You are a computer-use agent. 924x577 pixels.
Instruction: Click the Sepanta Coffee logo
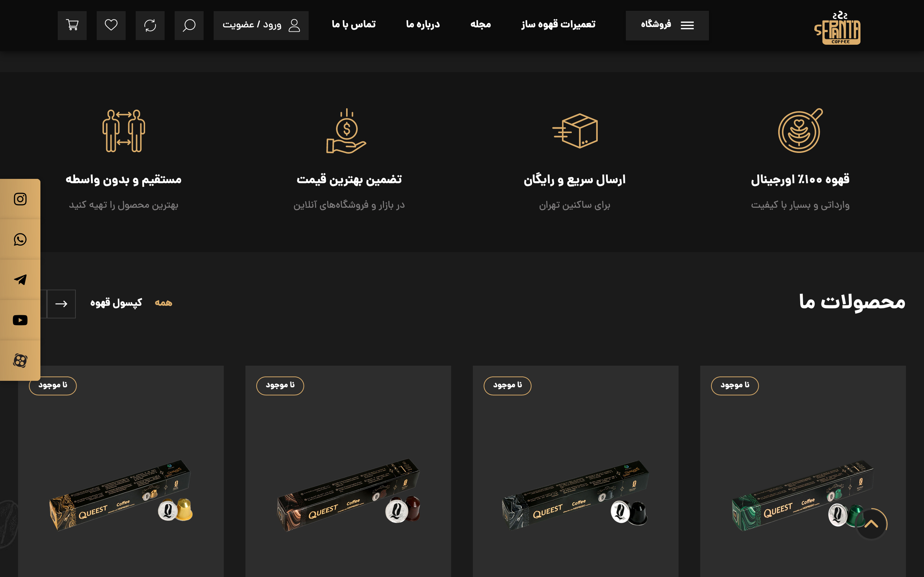(837, 27)
